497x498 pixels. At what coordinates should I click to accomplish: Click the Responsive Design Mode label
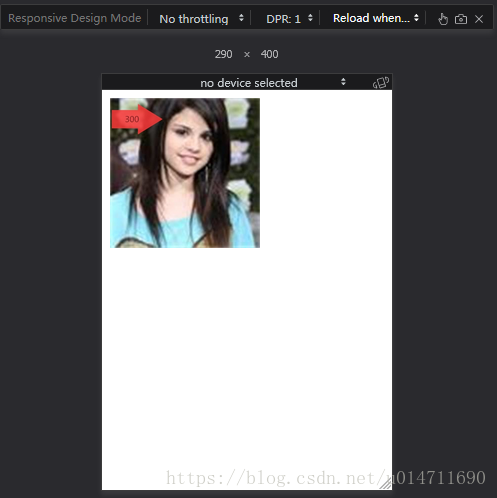[x=75, y=18]
